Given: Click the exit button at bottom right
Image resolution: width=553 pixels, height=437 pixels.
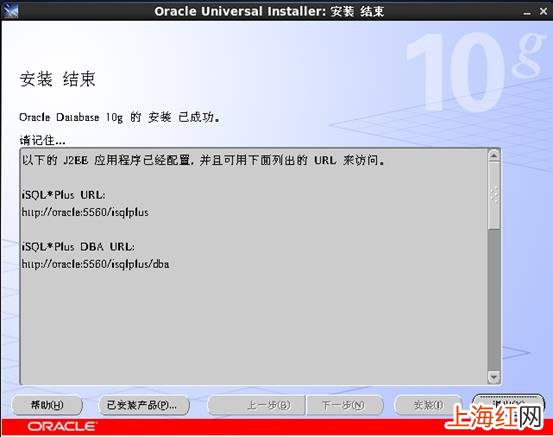Looking at the screenshot, I should tap(509, 404).
